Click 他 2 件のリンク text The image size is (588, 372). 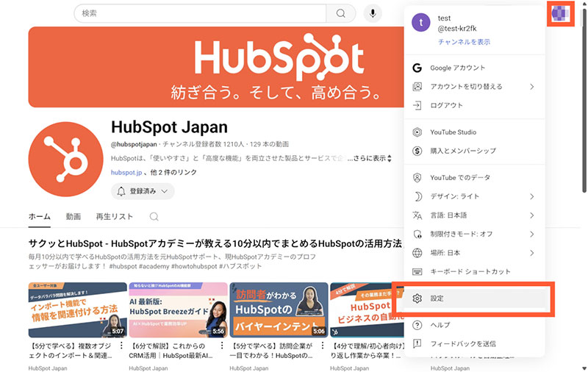(x=173, y=173)
